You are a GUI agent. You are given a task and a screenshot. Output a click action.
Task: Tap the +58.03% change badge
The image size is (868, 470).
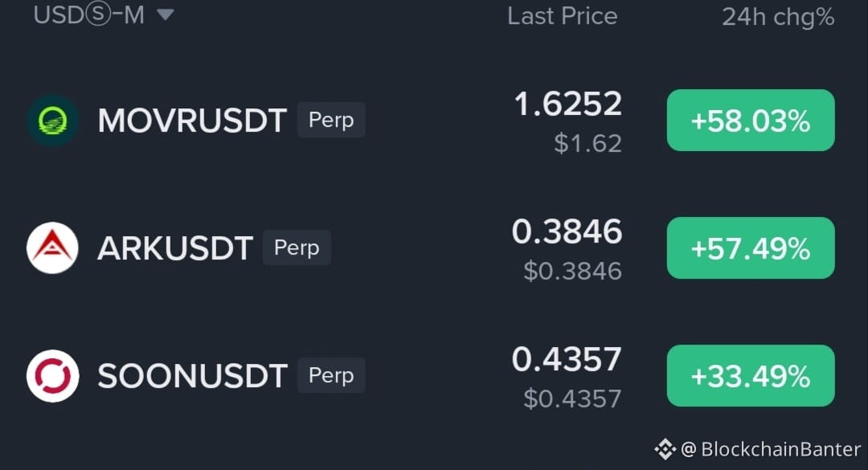[x=751, y=121]
